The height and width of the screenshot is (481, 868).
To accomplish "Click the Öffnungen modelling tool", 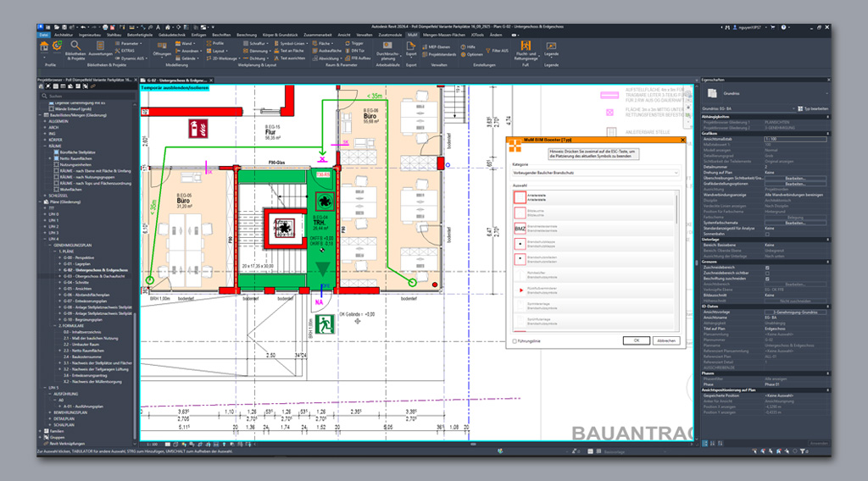I will tap(162, 48).
